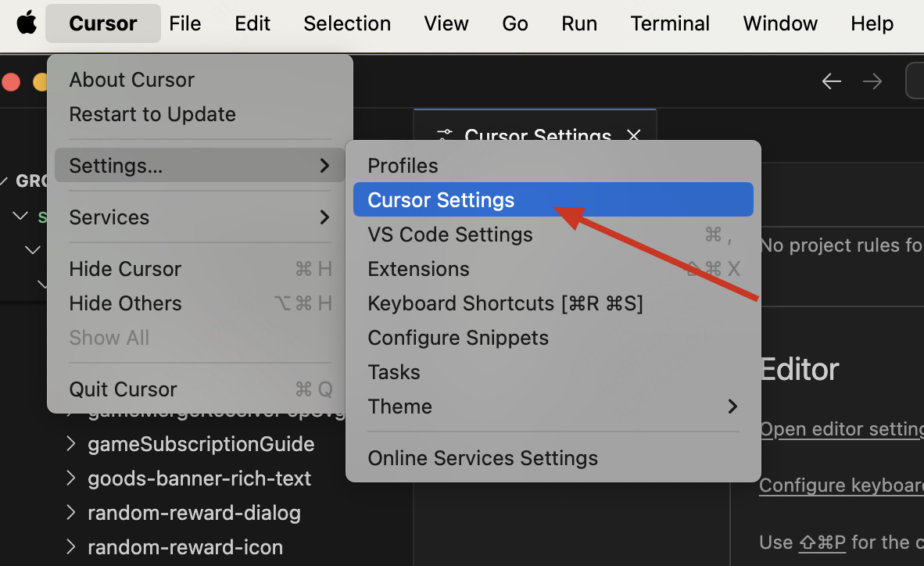The height and width of the screenshot is (566, 924).
Task: Choose Keyboard Shortcuts in the submenu
Action: point(505,303)
